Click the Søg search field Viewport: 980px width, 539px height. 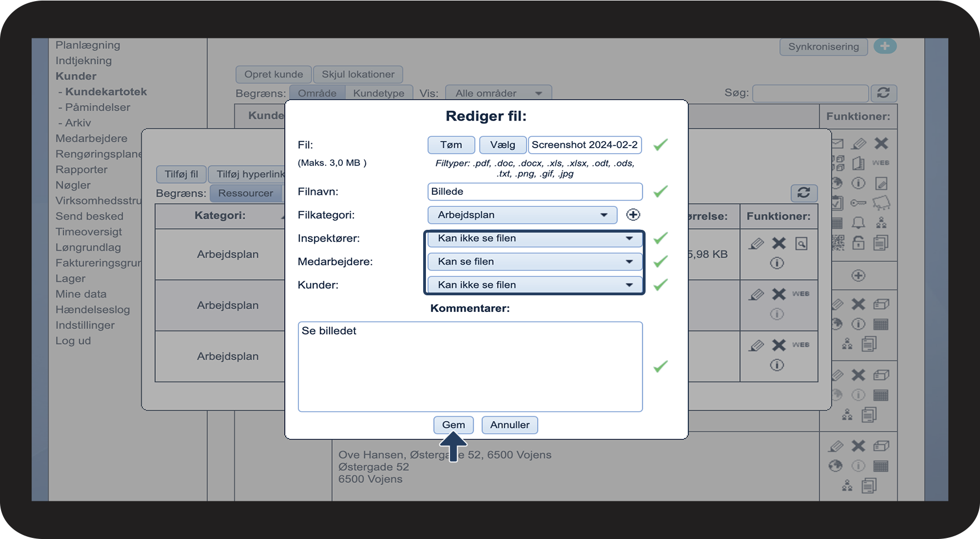click(x=810, y=93)
